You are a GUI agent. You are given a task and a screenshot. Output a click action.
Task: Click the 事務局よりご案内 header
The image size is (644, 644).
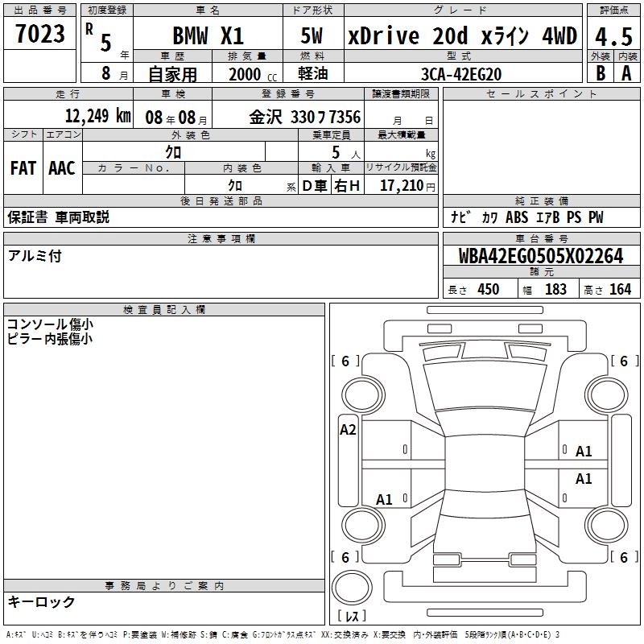tap(164, 586)
